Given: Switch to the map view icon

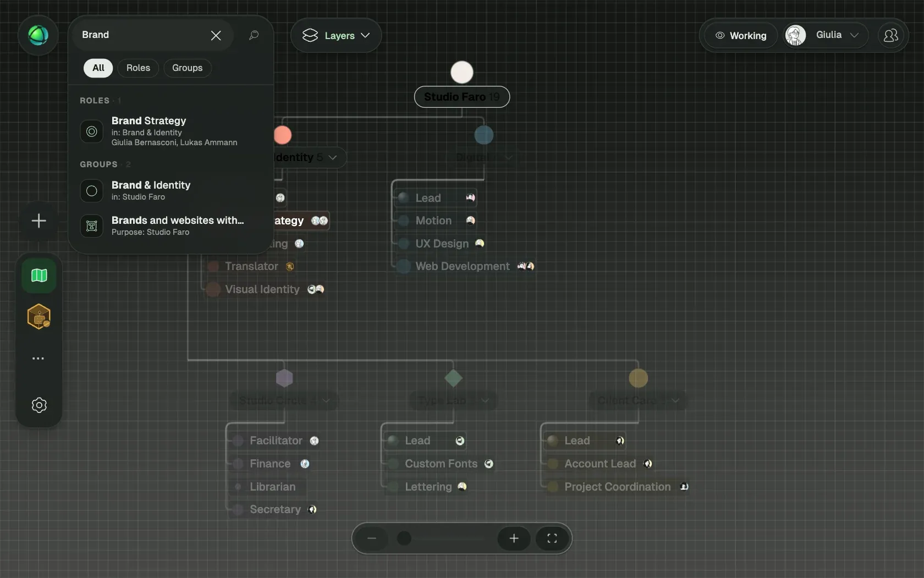Looking at the screenshot, I should point(39,276).
